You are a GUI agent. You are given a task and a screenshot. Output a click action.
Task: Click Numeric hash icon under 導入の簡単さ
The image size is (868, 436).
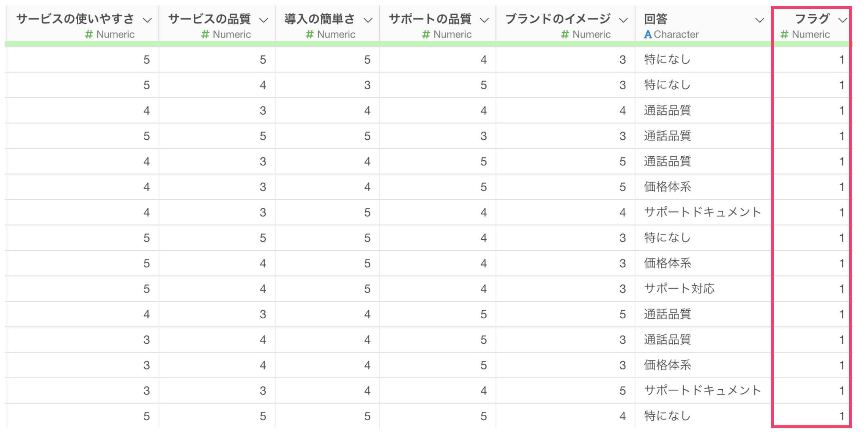click(309, 35)
